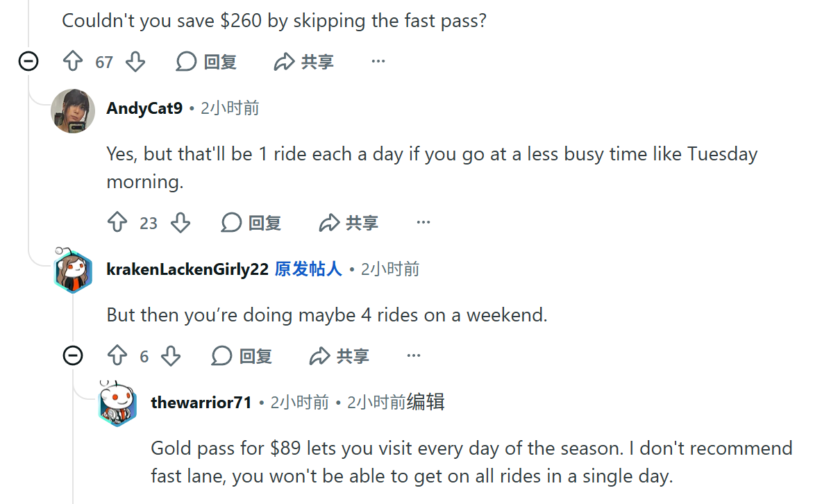Open the '...' options menu on the top comment

[x=378, y=61]
